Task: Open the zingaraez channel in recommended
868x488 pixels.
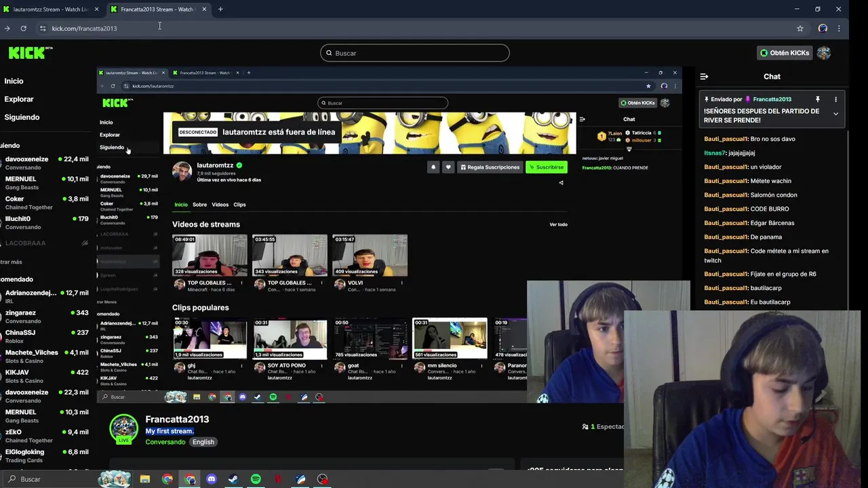Action: pos(45,317)
